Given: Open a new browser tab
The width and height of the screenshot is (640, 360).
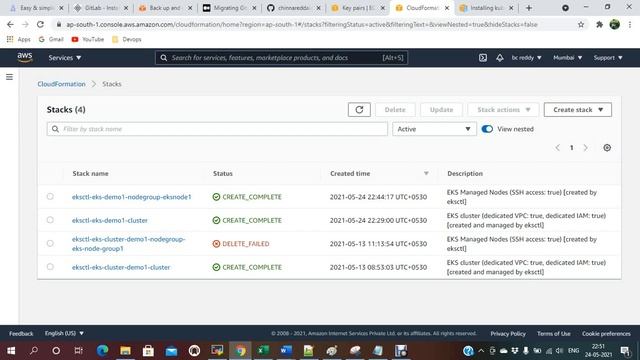Looking at the screenshot, I should click(529, 8).
